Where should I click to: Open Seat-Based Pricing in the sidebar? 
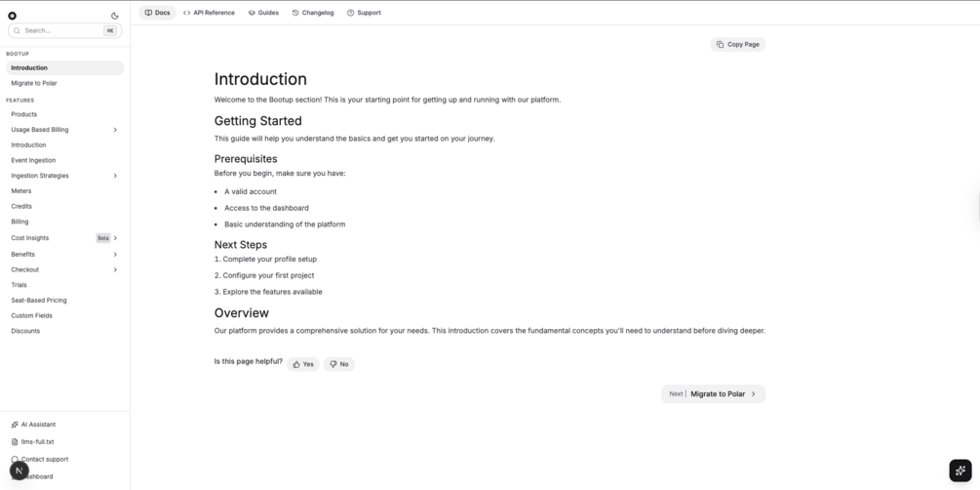tap(39, 301)
